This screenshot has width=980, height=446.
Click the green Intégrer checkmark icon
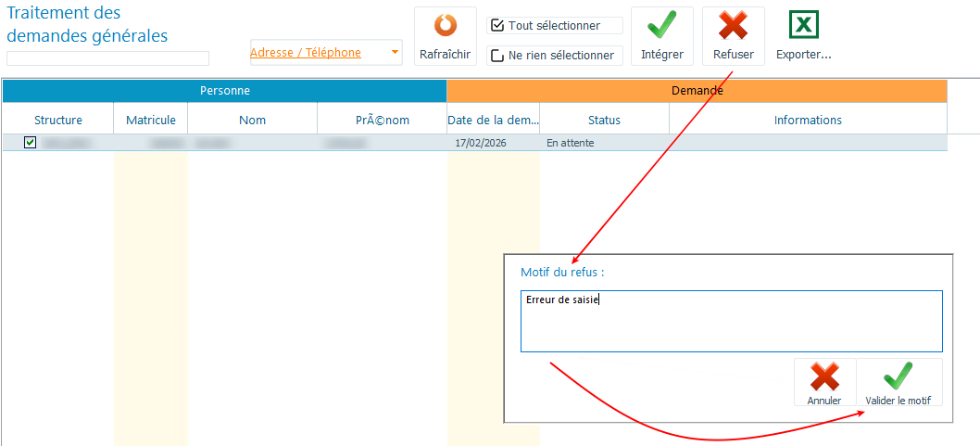(x=661, y=26)
